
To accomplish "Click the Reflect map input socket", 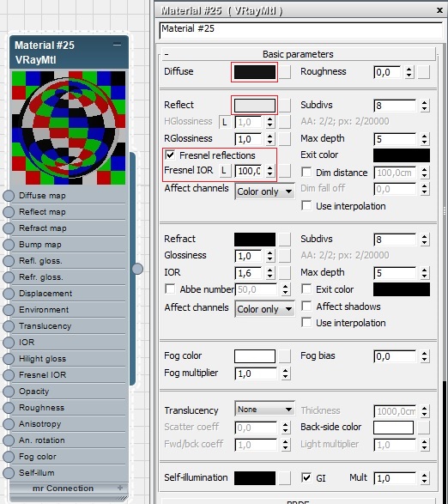I will pos(9,212).
